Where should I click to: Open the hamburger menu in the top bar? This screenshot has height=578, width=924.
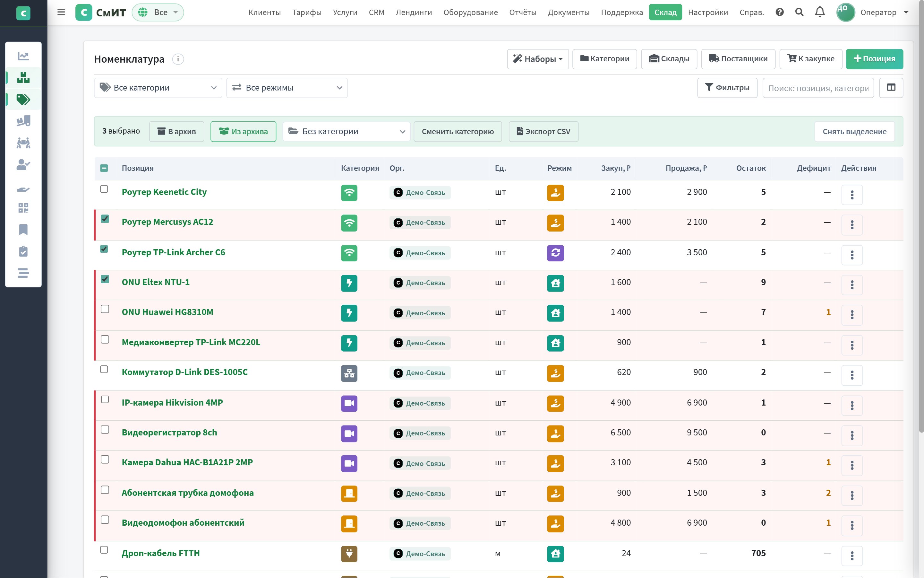click(x=61, y=12)
